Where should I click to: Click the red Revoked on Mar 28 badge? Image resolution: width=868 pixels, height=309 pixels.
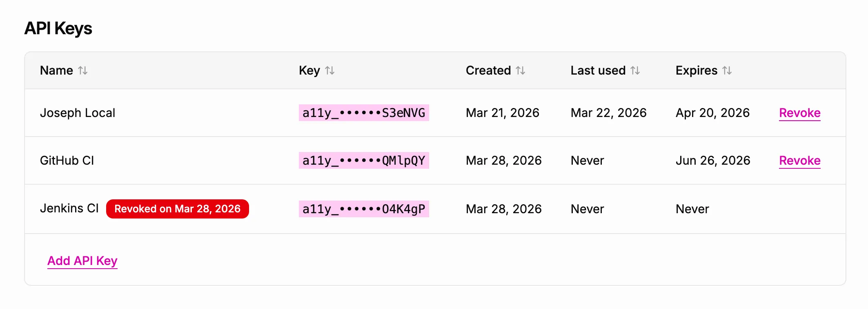(178, 208)
